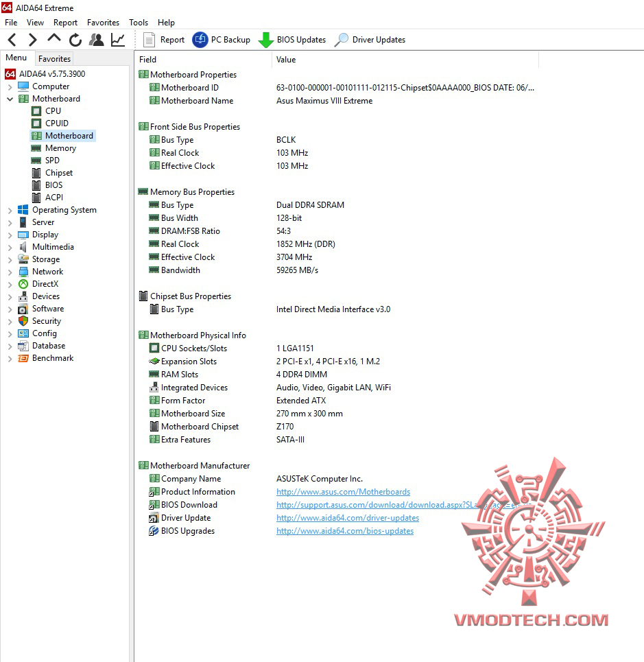Select the Motherboard Chipset row
644x662 pixels.
click(x=336, y=427)
